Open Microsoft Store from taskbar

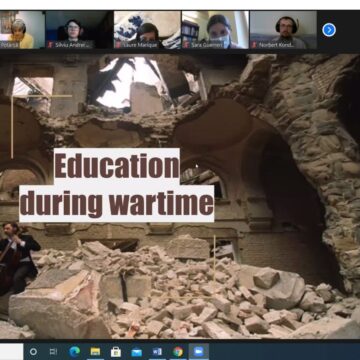pyautogui.click(x=116, y=352)
